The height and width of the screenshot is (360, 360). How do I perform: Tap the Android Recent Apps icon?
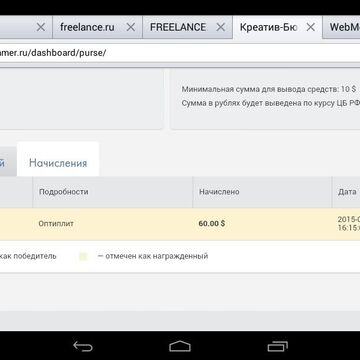[277, 346]
